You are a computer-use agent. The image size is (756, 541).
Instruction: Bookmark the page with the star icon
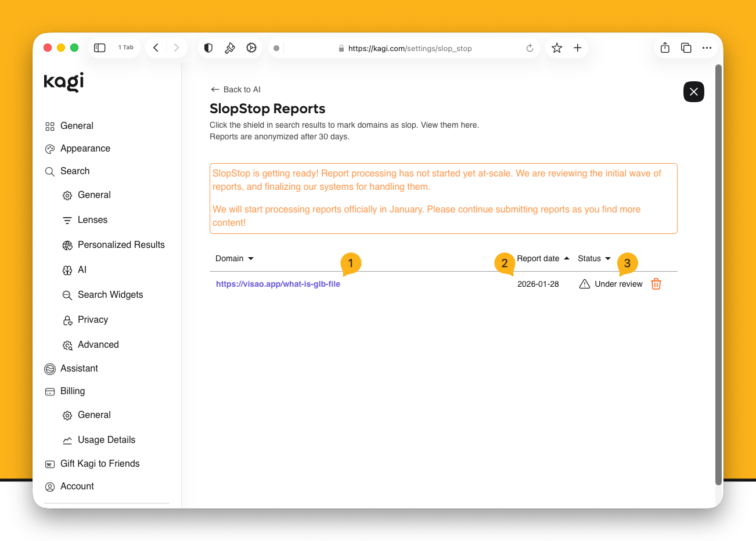click(x=556, y=48)
